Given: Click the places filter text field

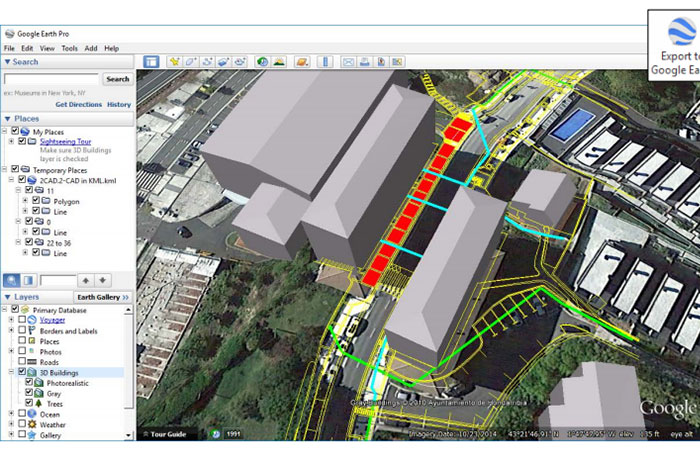Looking at the screenshot, I should click(58, 280).
